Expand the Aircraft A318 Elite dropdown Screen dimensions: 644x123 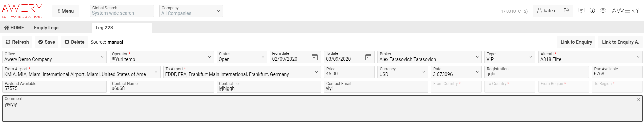(x=590, y=57)
